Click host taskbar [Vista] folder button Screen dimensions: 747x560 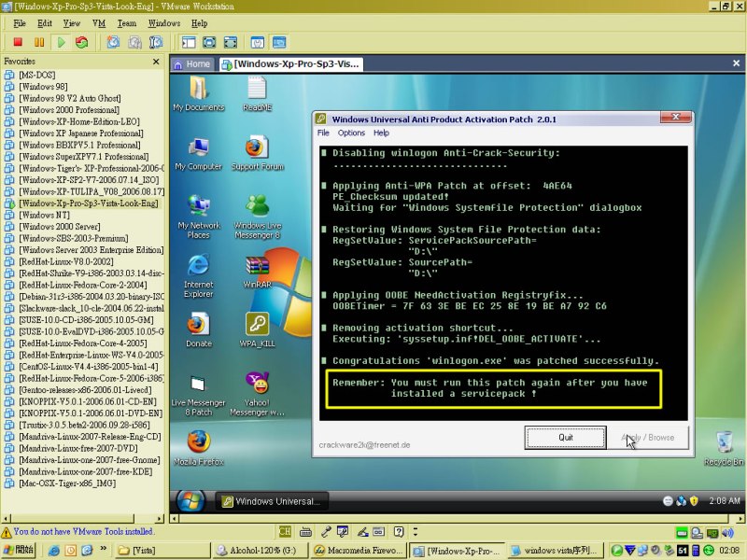(x=162, y=550)
